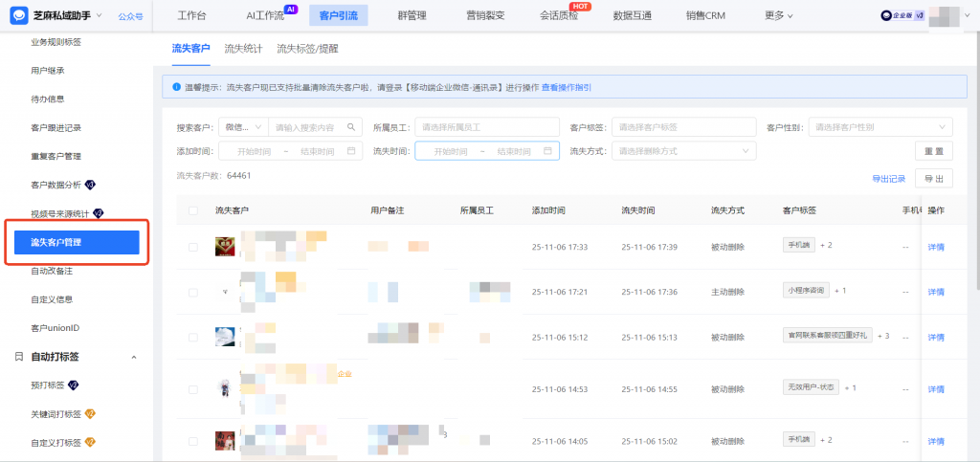This screenshot has width=980, height=462.
Task: Click the diamond badge beside 预打标签
Action: click(x=73, y=385)
